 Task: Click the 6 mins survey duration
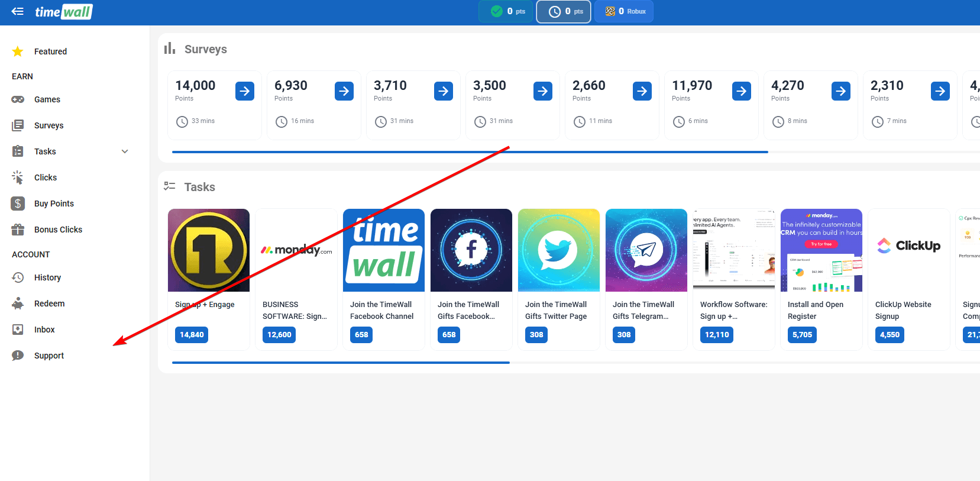(698, 121)
